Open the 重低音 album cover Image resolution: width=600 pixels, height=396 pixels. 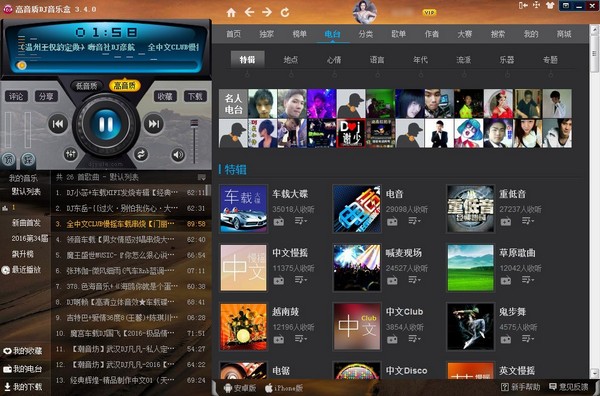click(x=471, y=209)
